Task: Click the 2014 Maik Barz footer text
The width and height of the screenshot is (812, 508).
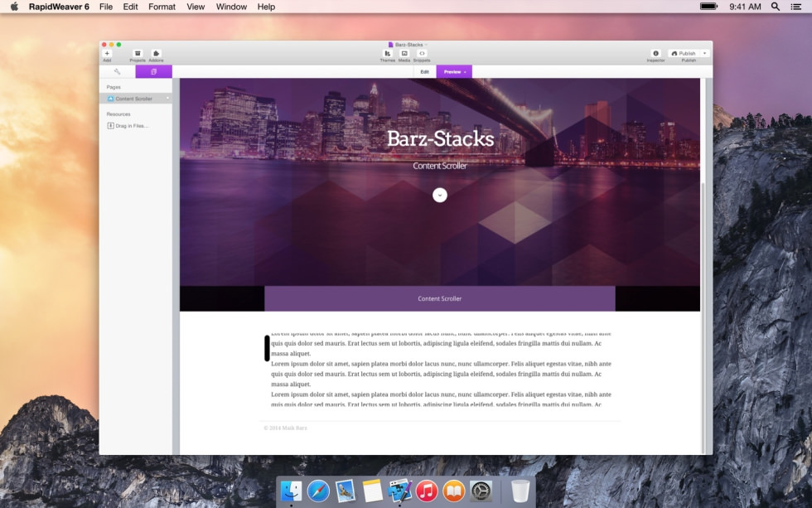Action: click(285, 428)
